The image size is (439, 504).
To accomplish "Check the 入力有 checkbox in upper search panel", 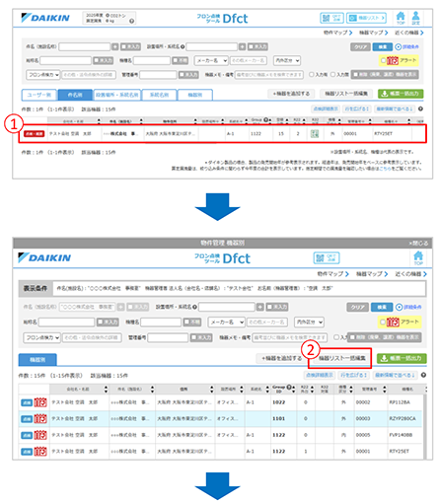I will pyautogui.click(x=312, y=75).
